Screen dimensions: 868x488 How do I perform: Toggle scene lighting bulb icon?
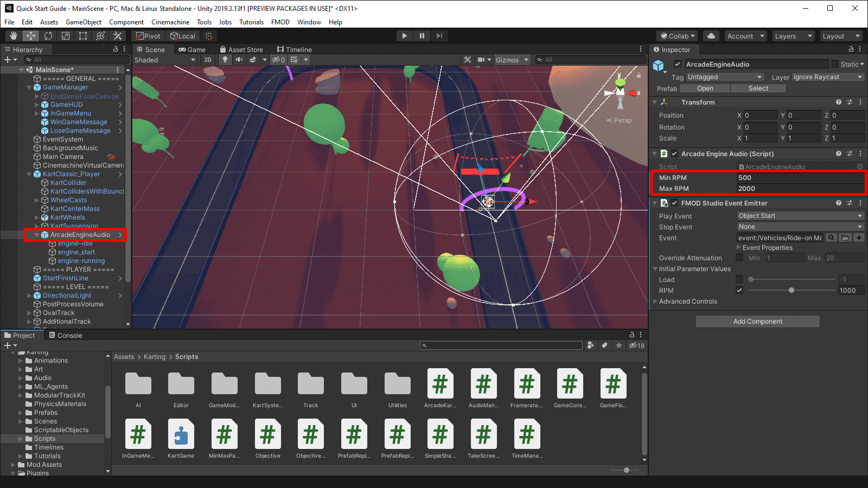[225, 60]
